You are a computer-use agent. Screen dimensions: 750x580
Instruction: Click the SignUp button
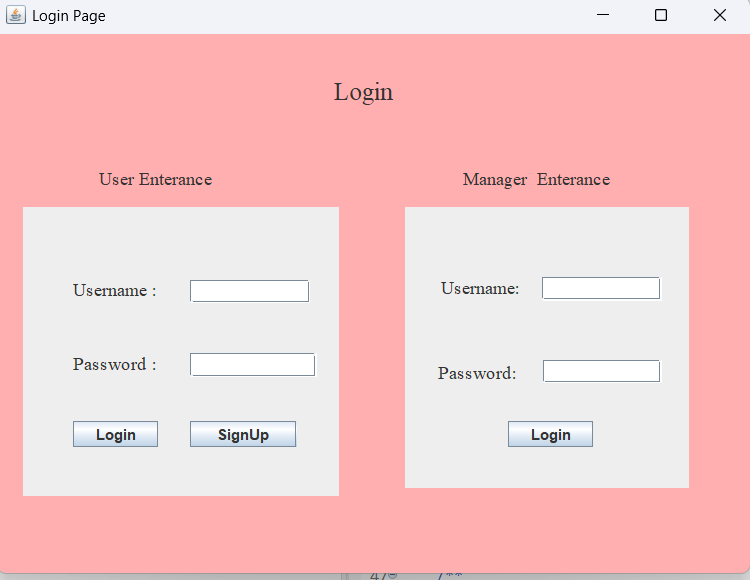[243, 434]
